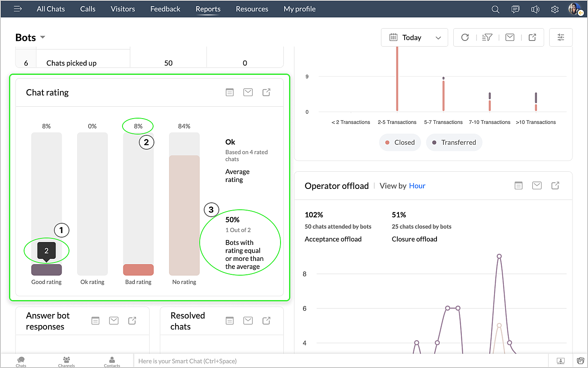Click the speaker sound icon
Screen dimensions: 588x368
[535, 9]
